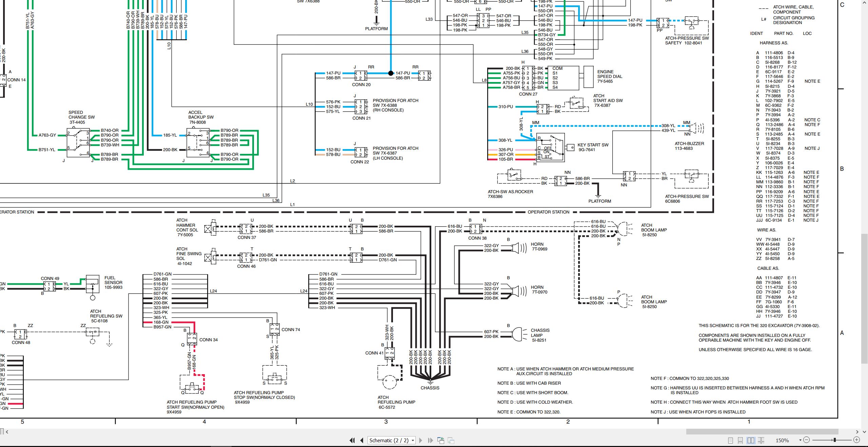Click the WIRE AS. heading
This screenshot has height=447, width=868.
(766, 230)
